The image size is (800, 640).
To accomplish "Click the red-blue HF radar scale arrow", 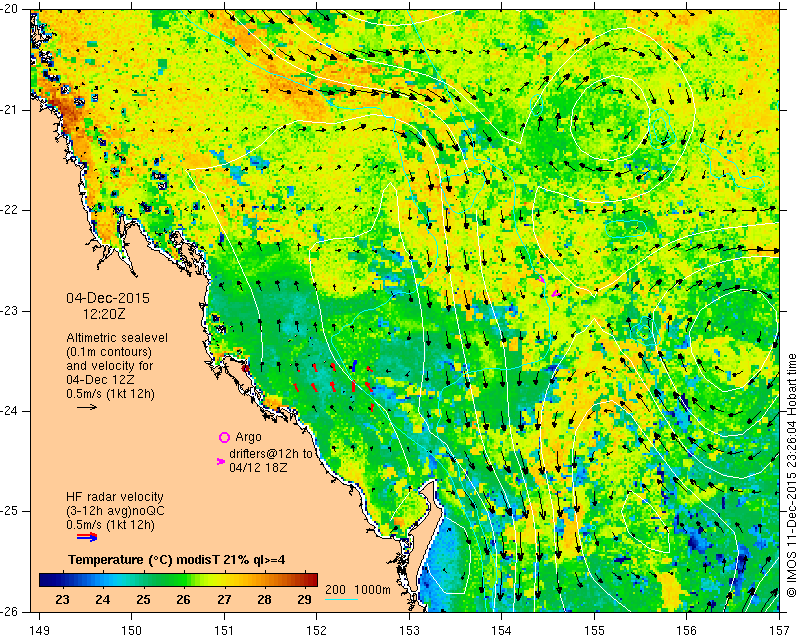I will (x=87, y=537).
